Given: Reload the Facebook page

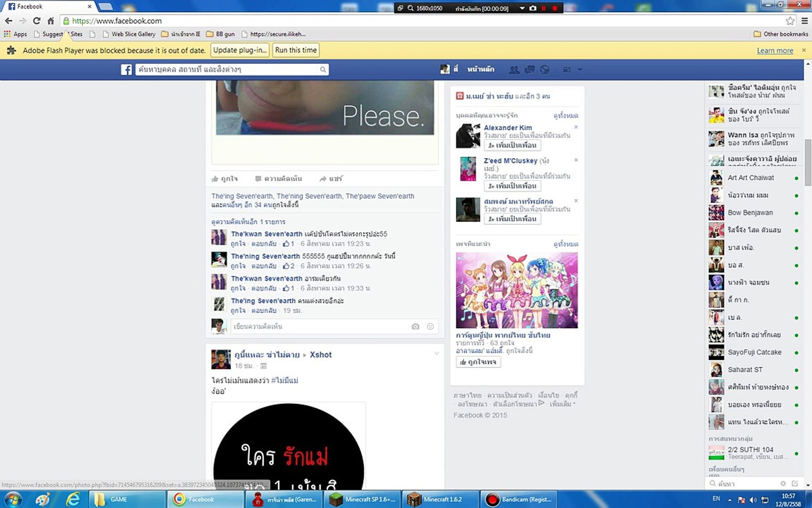Looking at the screenshot, I should (37, 21).
